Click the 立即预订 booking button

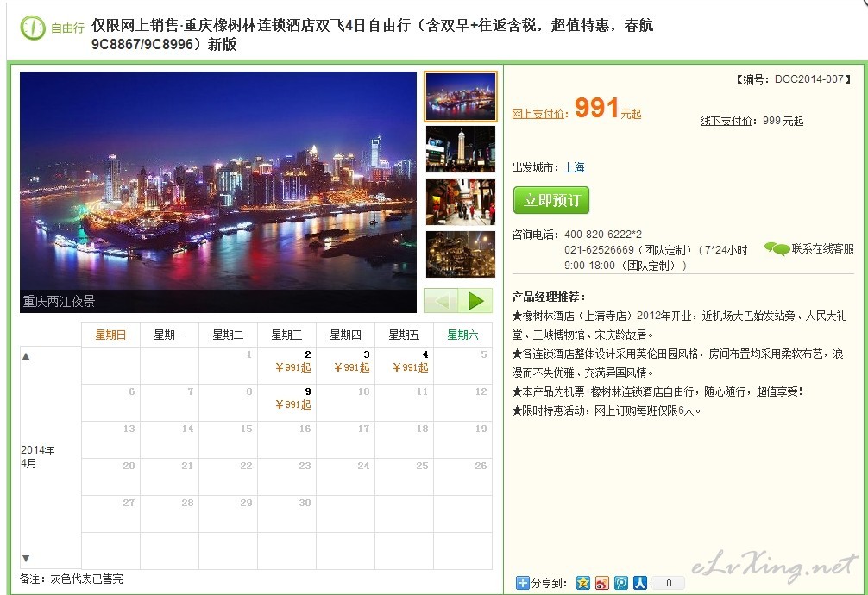(x=550, y=200)
